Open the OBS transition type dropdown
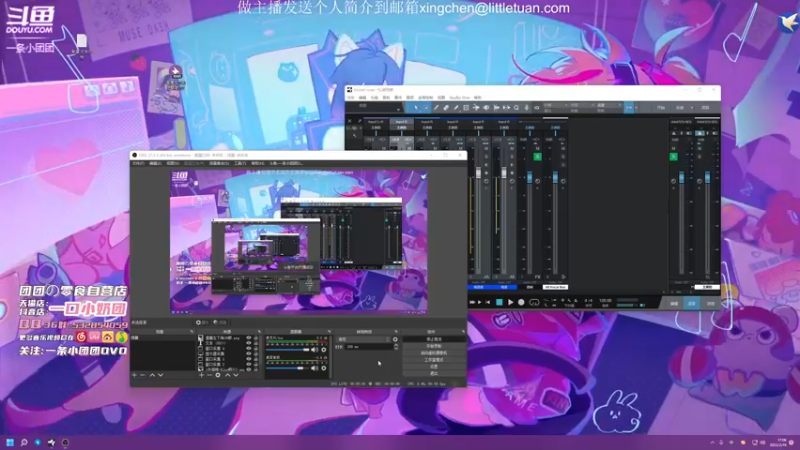The width and height of the screenshot is (800, 450). 363,339
